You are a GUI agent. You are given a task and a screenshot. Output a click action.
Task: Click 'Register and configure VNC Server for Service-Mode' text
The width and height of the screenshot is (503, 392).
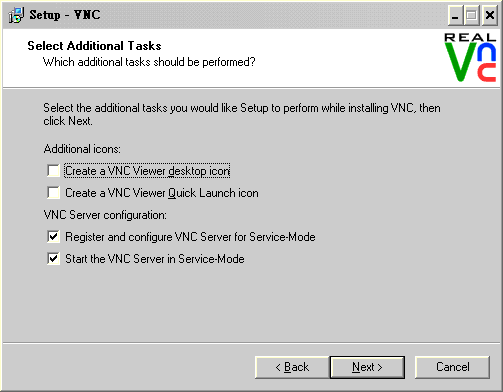[x=190, y=237]
